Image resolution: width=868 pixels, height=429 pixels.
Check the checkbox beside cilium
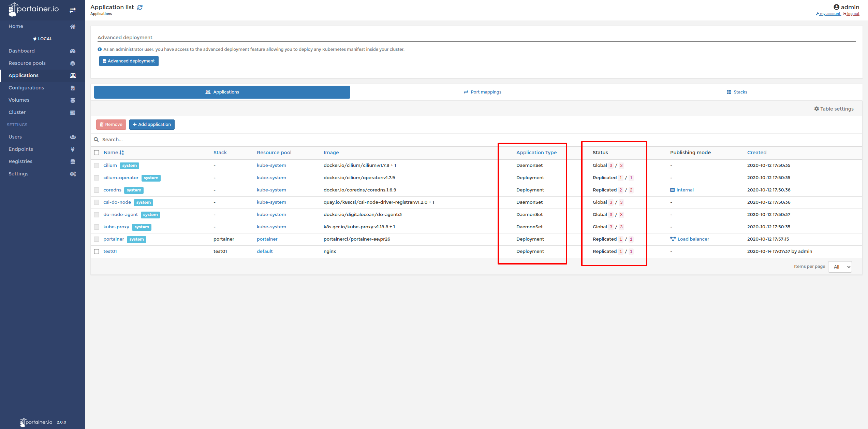click(x=97, y=165)
